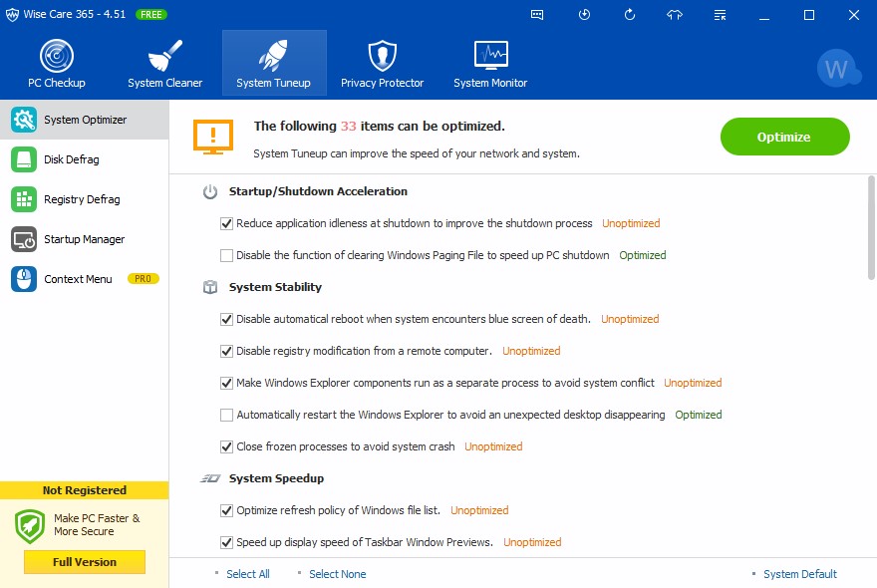
Task: Click the user avatar 'W' icon
Action: [x=836, y=69]
